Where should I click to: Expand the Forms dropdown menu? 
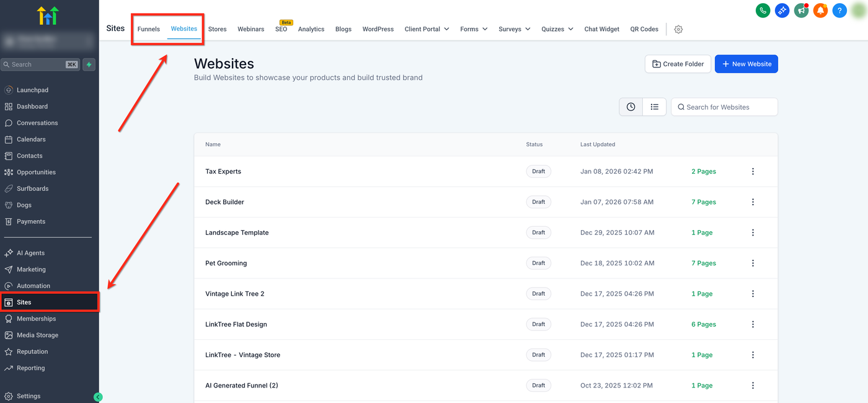[x=474, y=29]
